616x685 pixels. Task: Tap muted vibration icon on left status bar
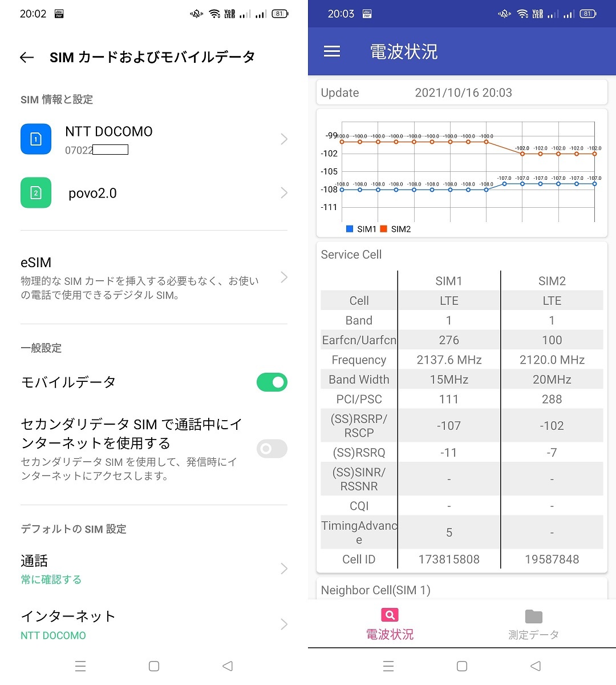196,14
